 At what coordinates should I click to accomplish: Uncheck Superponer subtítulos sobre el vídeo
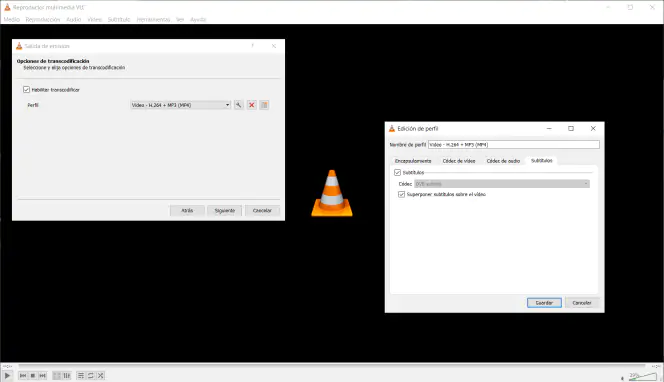(401, 194)
